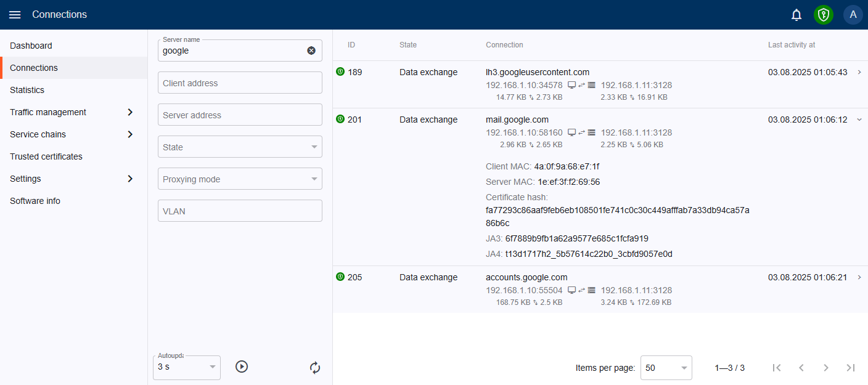Refresh the connections list
The image size is (868, 385).
click(315, 368)
